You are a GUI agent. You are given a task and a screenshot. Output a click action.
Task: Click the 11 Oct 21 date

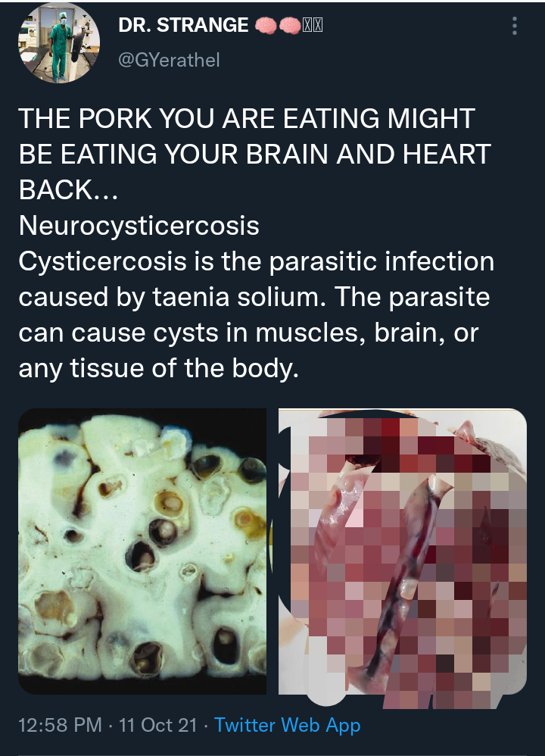click(158, 725)
